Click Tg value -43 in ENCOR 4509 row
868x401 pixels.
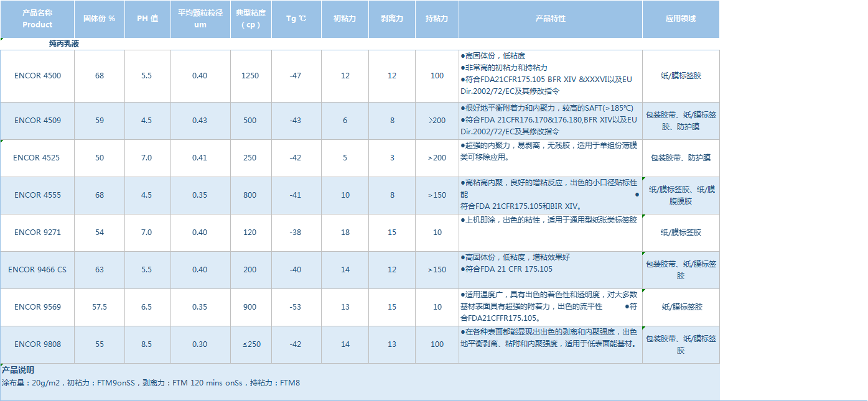(296, 121)
